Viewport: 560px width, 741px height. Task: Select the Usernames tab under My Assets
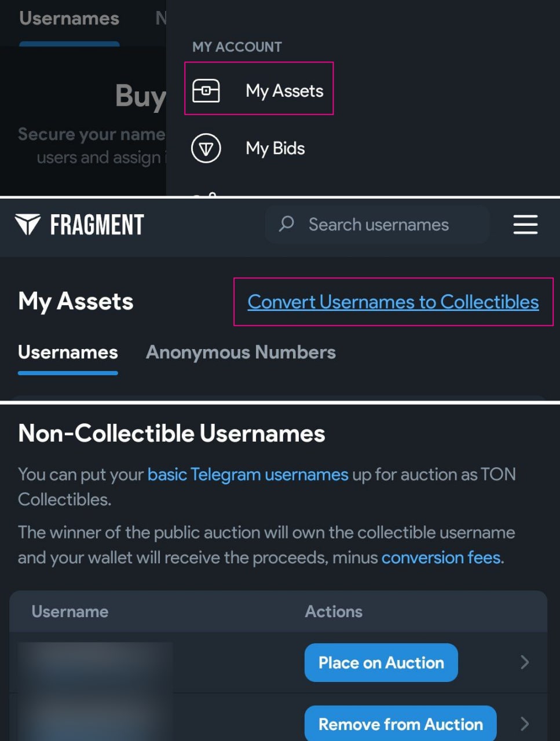[x=68, y=353]
